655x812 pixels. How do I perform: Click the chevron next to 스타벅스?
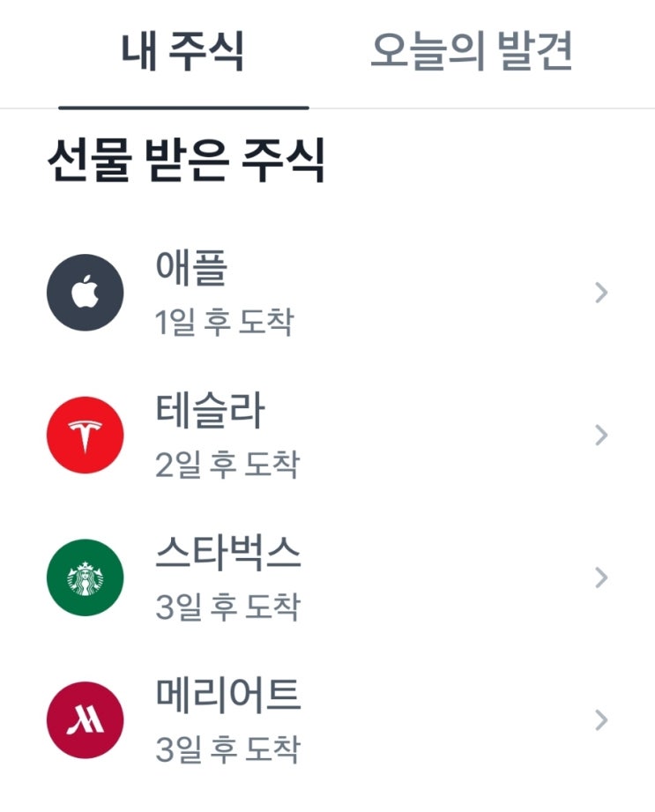[601, 577]
